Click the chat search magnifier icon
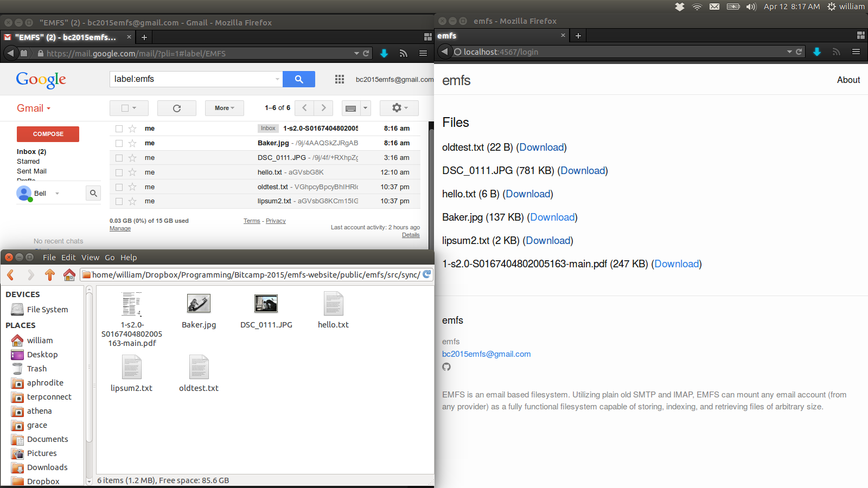This screenshot has height=488, width=868. click(x=93, y=193)
